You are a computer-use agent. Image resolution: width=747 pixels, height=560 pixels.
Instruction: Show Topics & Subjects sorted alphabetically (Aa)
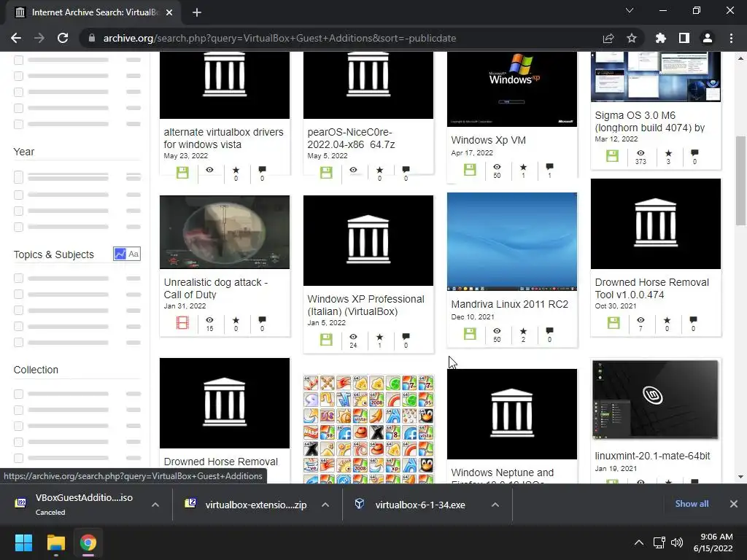click(134, 254)
